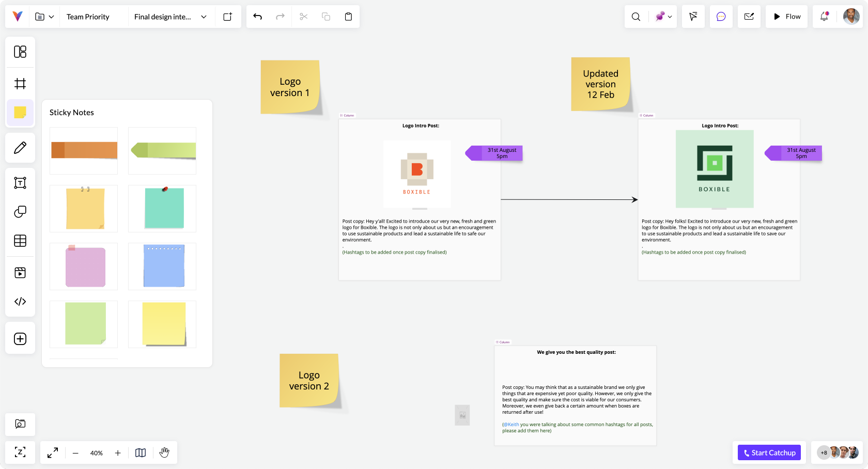868x469 pixels.
Task: Open the search magnifier
Action: coord(636,17)
